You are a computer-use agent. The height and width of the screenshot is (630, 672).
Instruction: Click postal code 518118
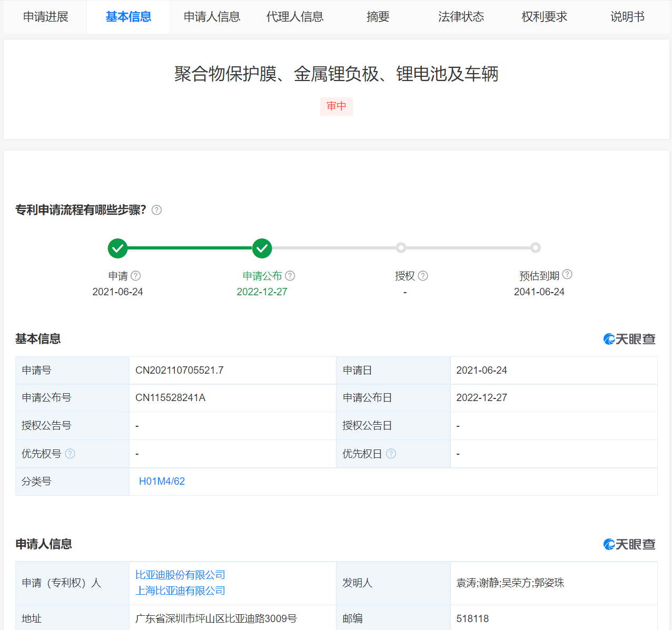pyautogui.click(x=472, y=618)
